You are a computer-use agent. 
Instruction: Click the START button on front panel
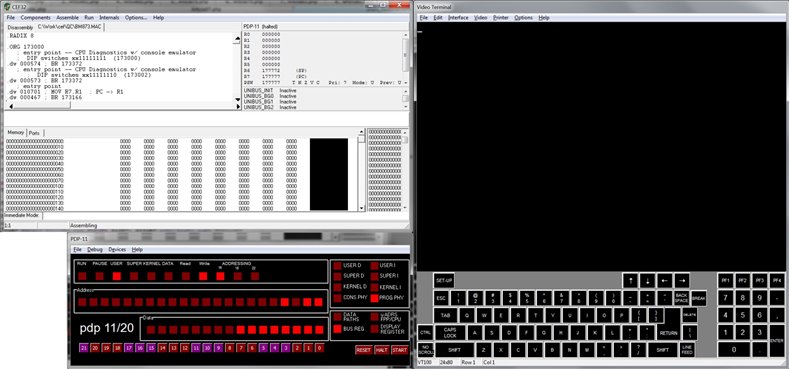click(400, 350)
